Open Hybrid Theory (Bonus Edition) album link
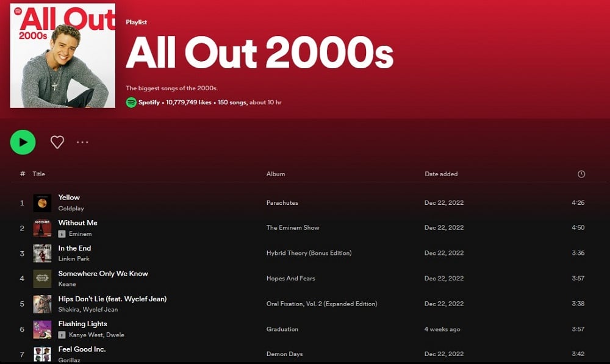The width and height of the screenshot is (610, 364). coord(309,253)
